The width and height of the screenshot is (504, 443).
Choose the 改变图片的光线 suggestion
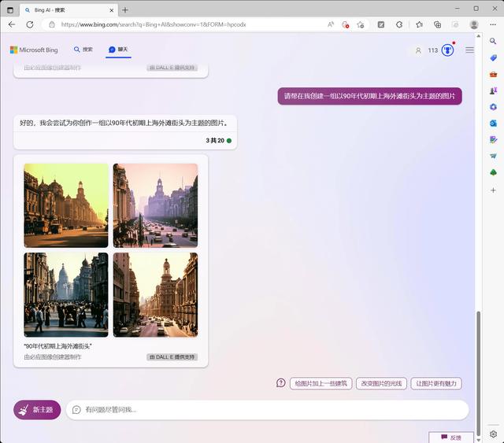coord(381,384)
